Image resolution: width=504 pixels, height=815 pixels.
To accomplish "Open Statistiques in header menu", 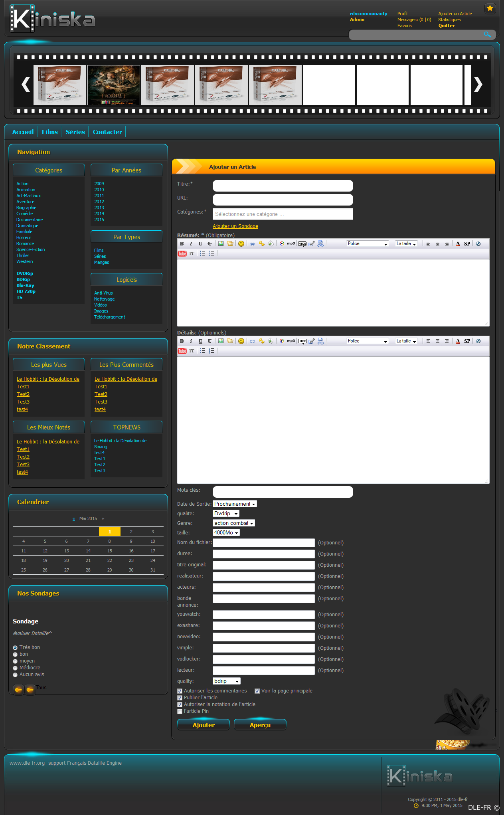I will point(449,20).
